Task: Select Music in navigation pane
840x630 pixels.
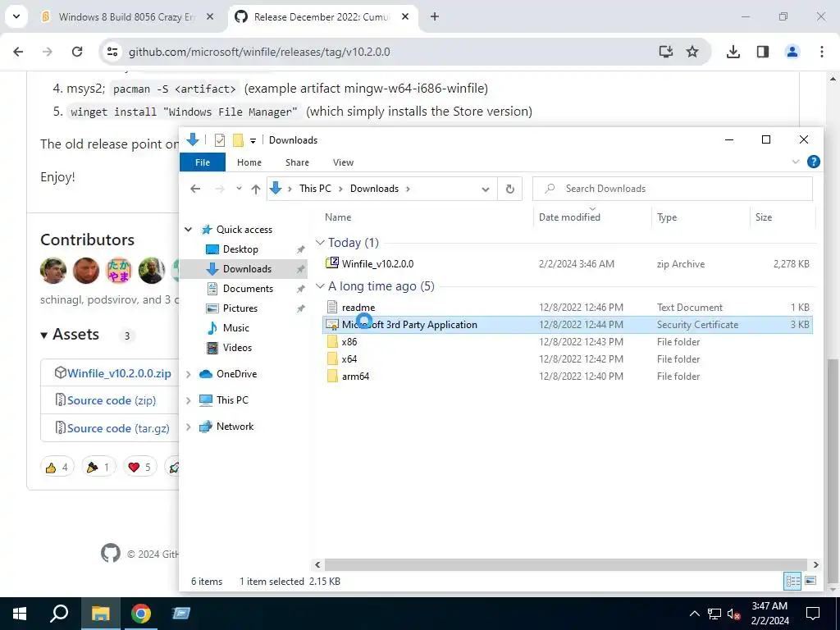Action: [x=235, y=328]
